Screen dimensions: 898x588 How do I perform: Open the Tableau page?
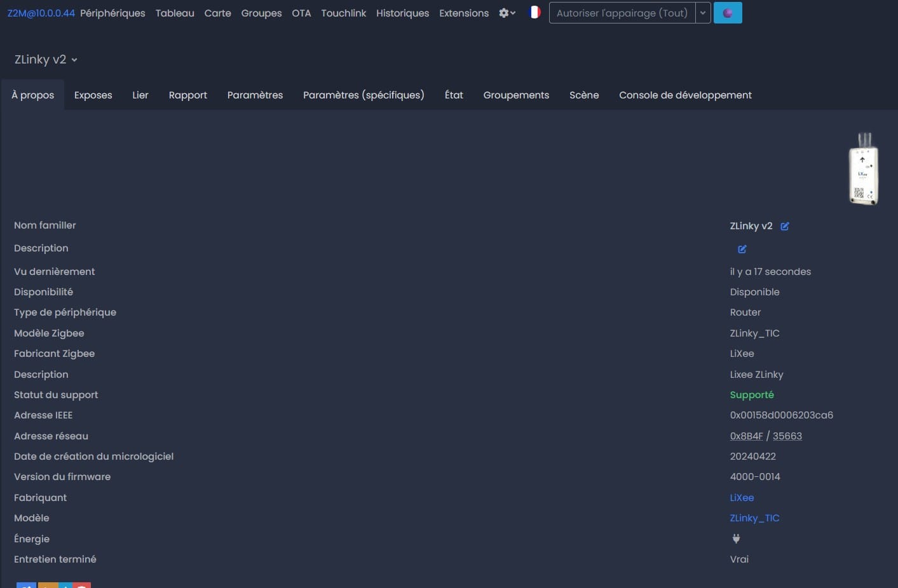[x=175, y=13]
